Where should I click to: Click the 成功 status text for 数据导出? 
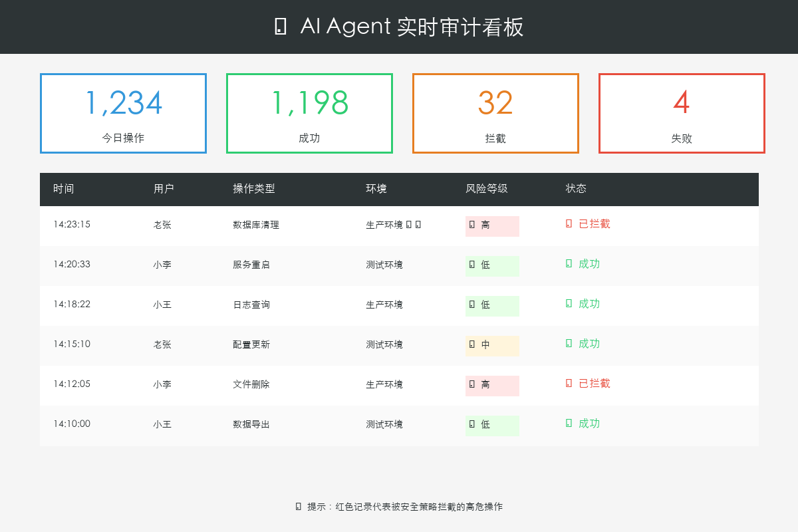point(589,423)
